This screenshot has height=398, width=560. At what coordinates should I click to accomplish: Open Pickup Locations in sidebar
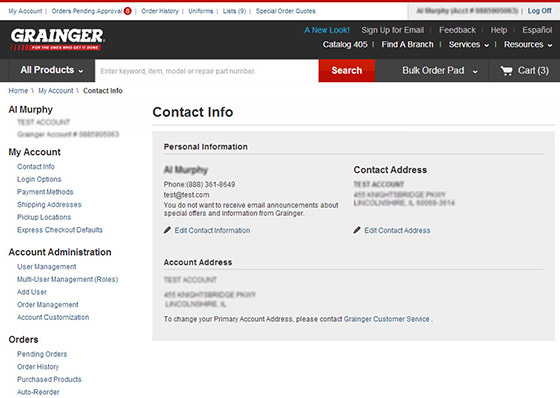click(44, 217)
